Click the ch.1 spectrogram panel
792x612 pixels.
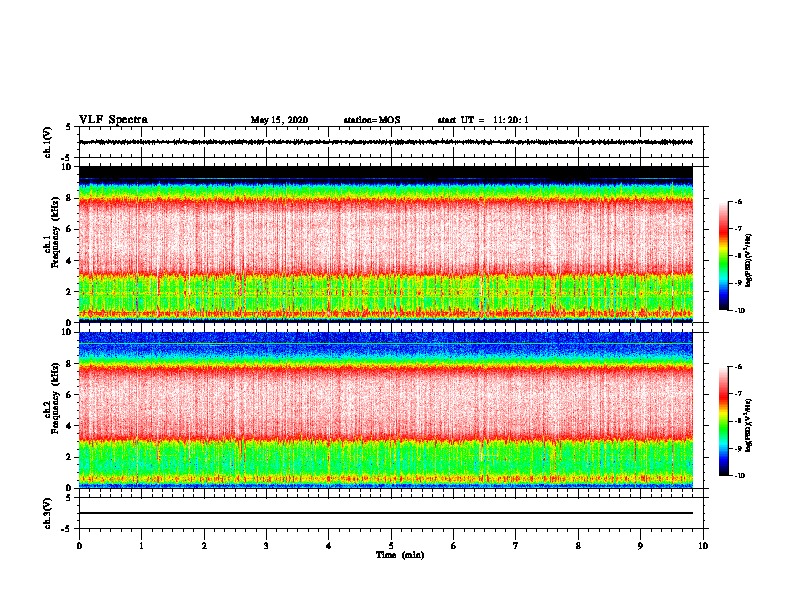point(386,244)
